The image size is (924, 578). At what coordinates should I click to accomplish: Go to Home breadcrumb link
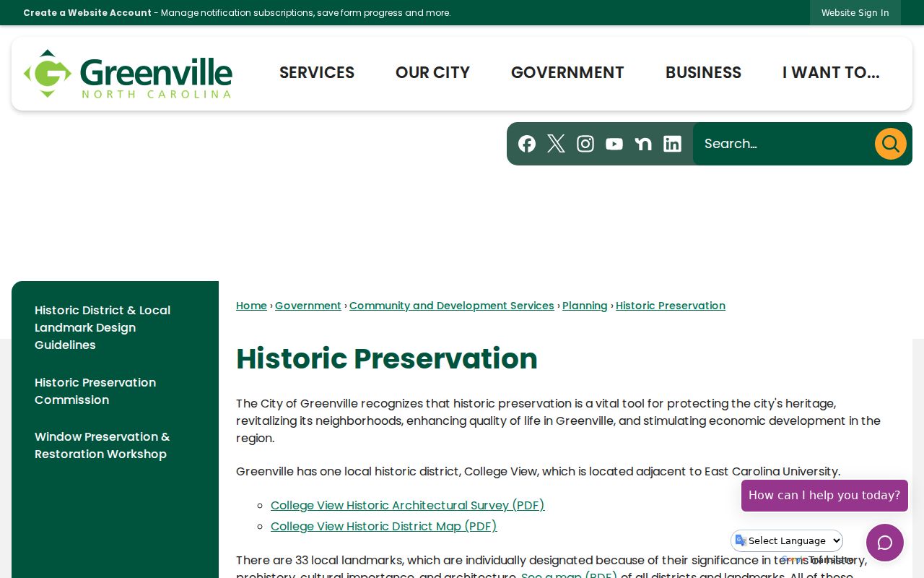pos(251,306)
